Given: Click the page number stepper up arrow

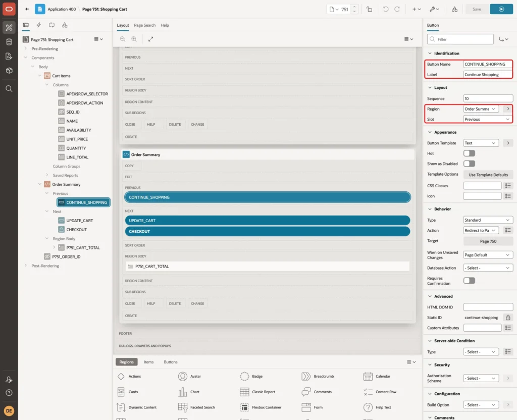Looking at the screenshot, I should (x=354, y=7).
